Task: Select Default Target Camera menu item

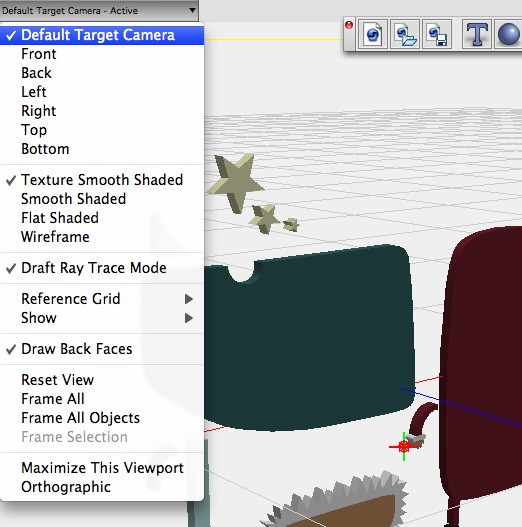Action: pos(102,35)
